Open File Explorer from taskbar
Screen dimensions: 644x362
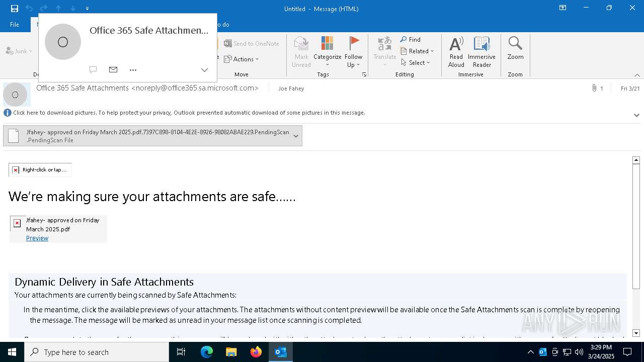coord(231,352)
